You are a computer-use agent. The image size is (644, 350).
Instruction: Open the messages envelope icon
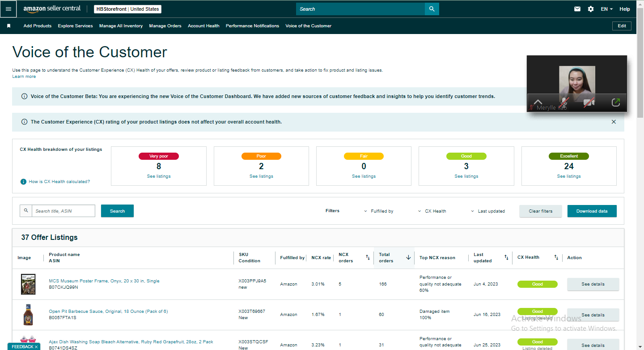[x=577, y=9]
